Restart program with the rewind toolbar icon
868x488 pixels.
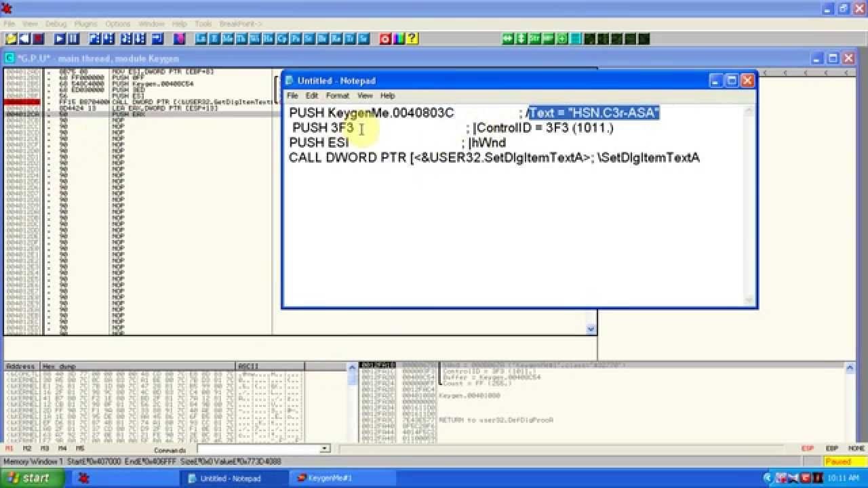pos(24,39)
